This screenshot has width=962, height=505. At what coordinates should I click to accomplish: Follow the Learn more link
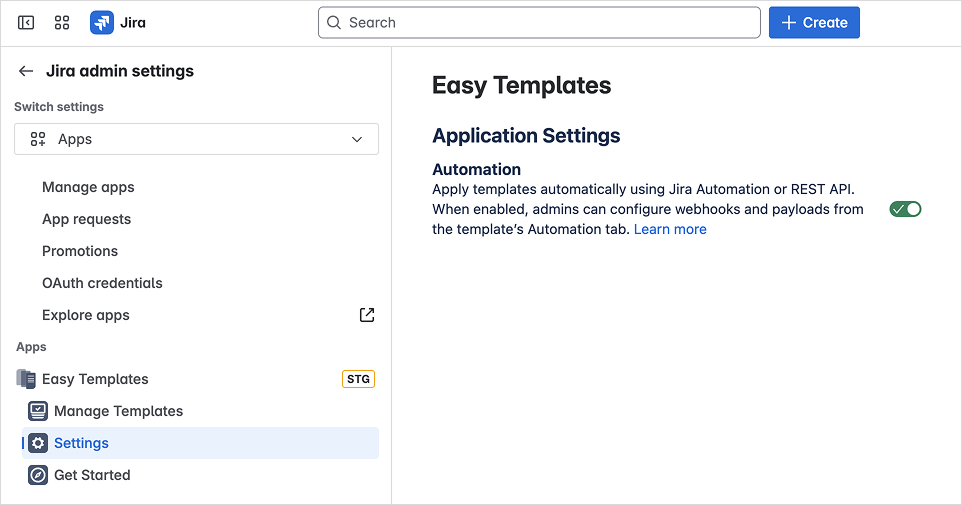coord(670,229)
